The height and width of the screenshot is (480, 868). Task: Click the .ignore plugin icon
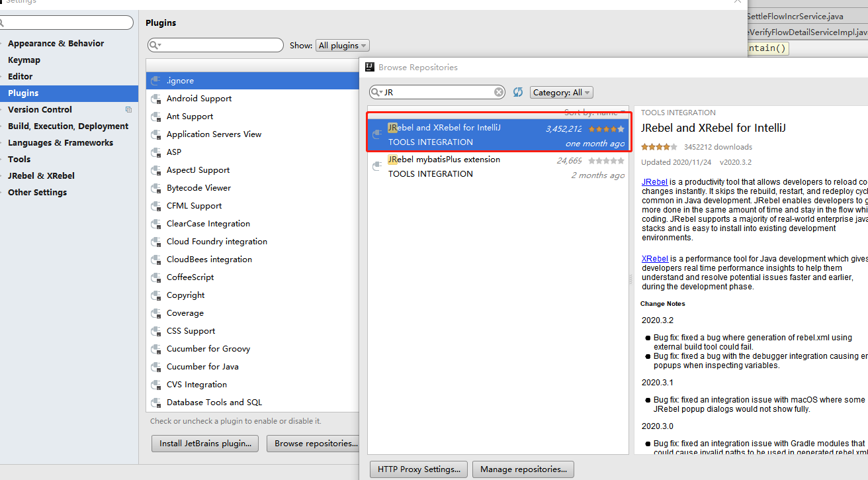point(156,81)
